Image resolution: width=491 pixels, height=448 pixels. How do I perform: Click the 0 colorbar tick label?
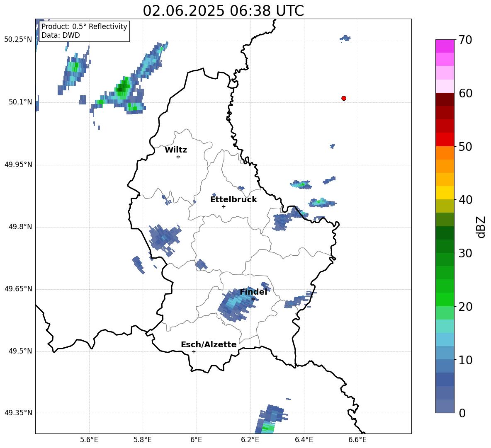click(x=462, y=413)
